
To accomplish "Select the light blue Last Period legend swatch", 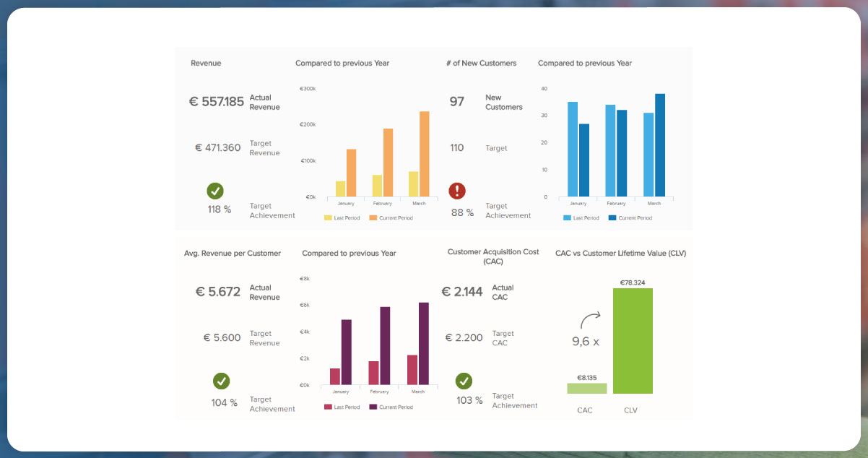I will 567,217.
